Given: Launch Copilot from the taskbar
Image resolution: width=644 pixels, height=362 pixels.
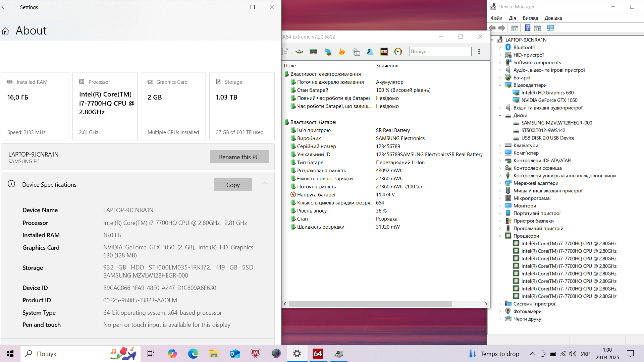Looking at the screenshot, I should click(x=172, y=354).
